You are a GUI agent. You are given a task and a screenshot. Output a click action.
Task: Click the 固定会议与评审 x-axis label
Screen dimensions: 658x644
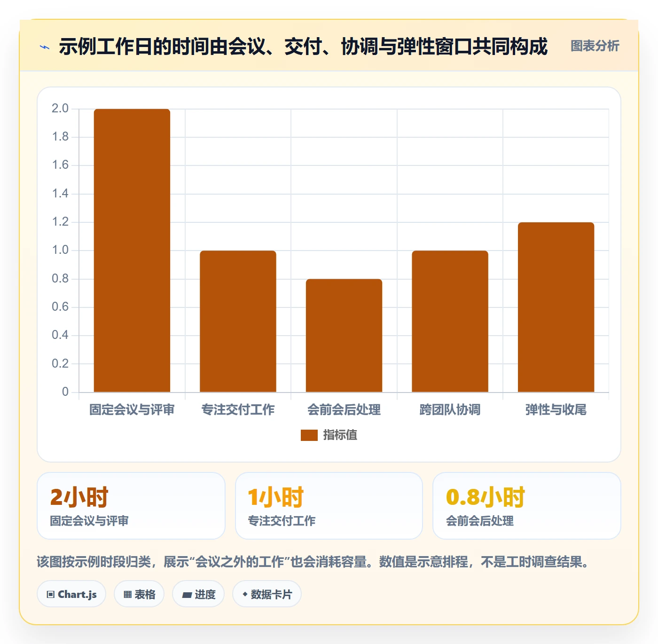pos(132,410)
